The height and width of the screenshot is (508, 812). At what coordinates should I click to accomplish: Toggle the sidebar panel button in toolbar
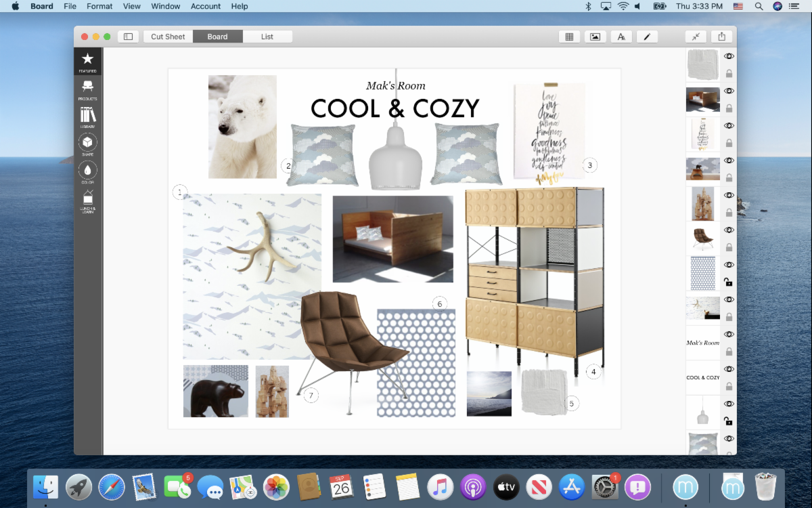tap(127, 37)
